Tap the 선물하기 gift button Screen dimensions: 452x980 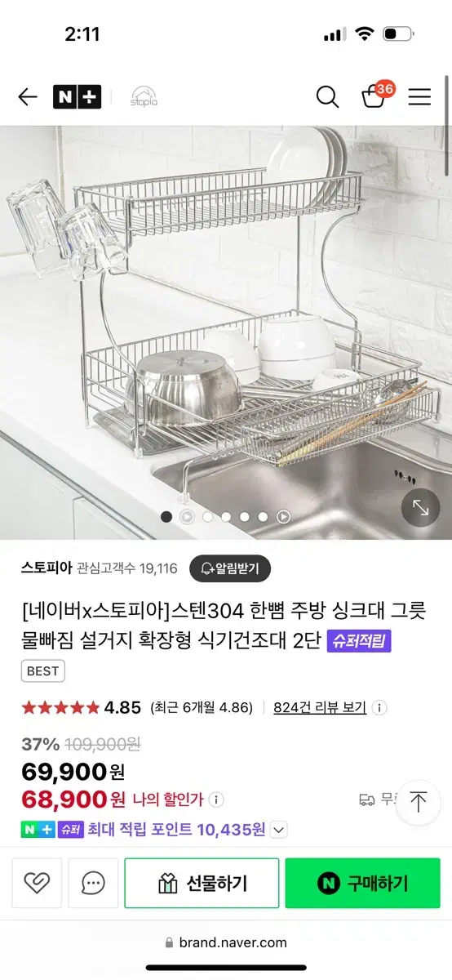pyautogui.click(x=202, y=883)
